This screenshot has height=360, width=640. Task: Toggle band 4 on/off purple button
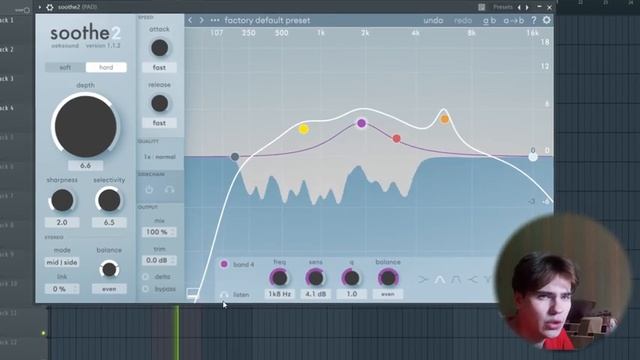[224, 264]
